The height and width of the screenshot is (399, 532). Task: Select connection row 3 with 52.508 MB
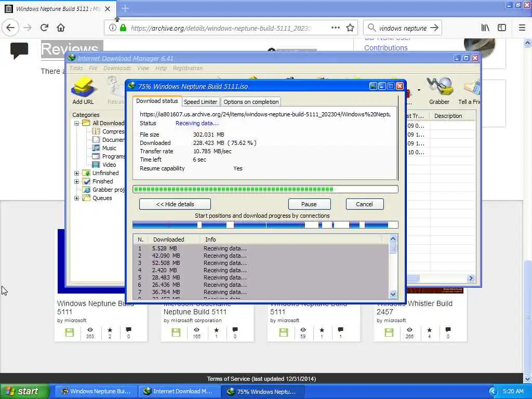pyautogui.click(x=261, y=263)
